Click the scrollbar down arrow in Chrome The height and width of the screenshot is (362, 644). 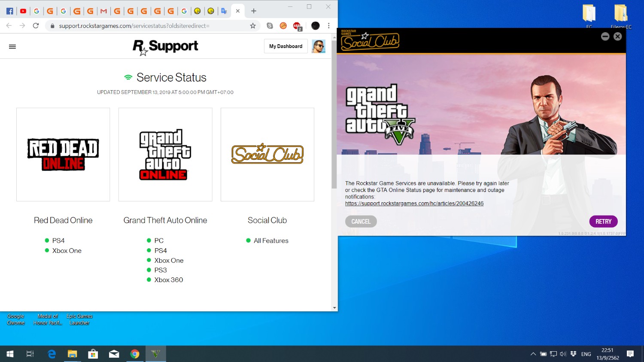pyautogui.click(x=334, y=308)
